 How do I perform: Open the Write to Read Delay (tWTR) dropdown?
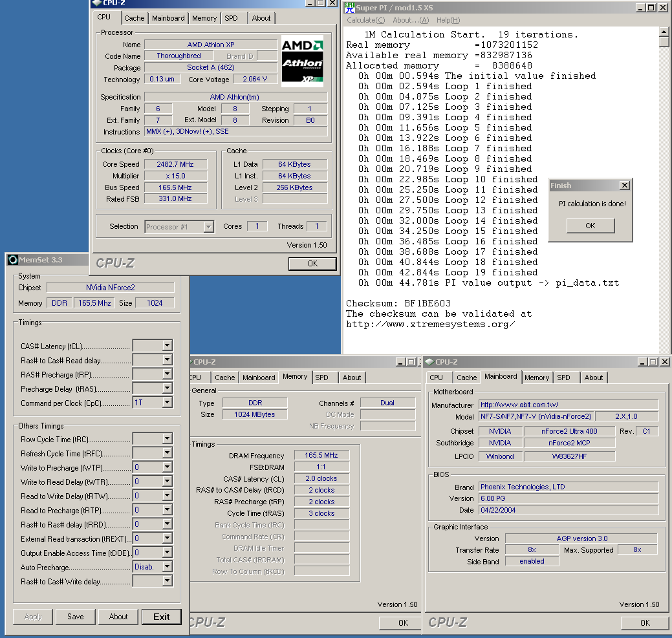click(168, 482)
